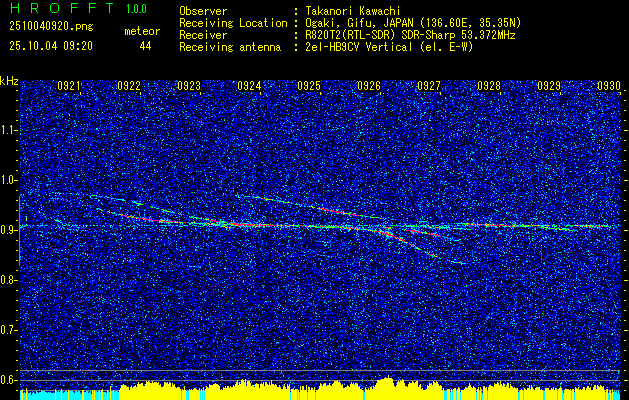Click time marker 0927
This screenshot has width=629, height=400.
coord(429,86)
